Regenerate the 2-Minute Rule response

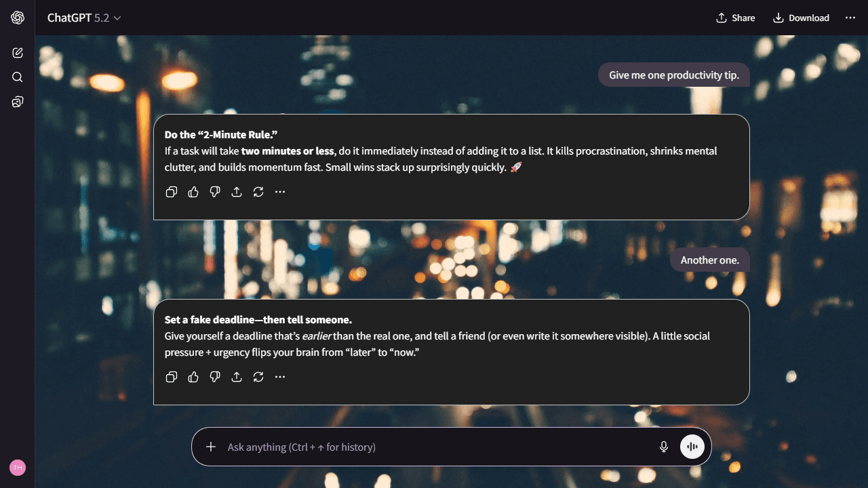pyautogui.click(x=258, y=192)
